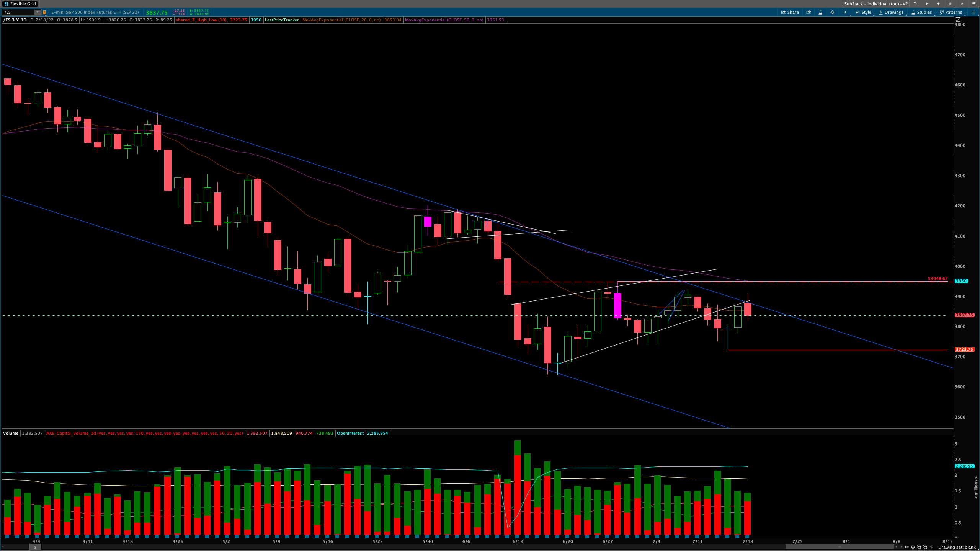The image size is (980, 551).
Task: Click the grid layout icon
Action: [x=950, y=4]
